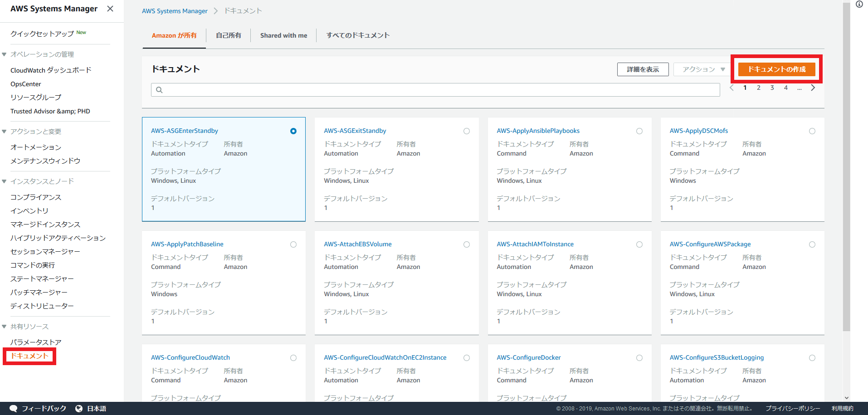Collapse the 共有リソース section
The width and height of the screenshot is (868, 415).
coord(4,327)
